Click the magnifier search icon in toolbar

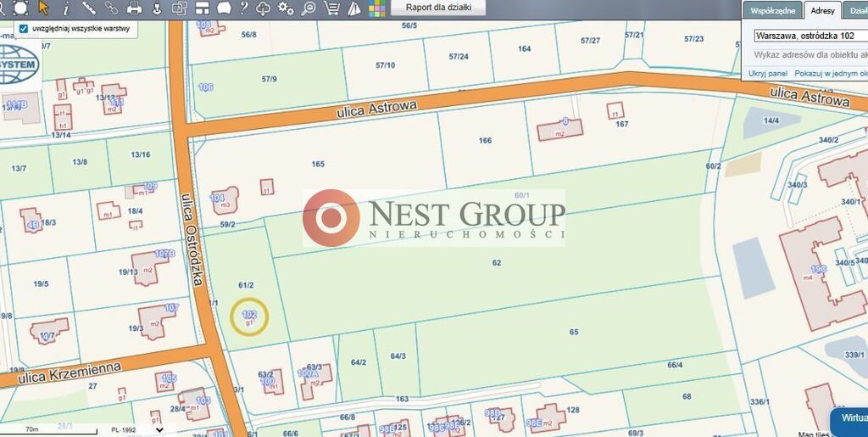(309, 8)
